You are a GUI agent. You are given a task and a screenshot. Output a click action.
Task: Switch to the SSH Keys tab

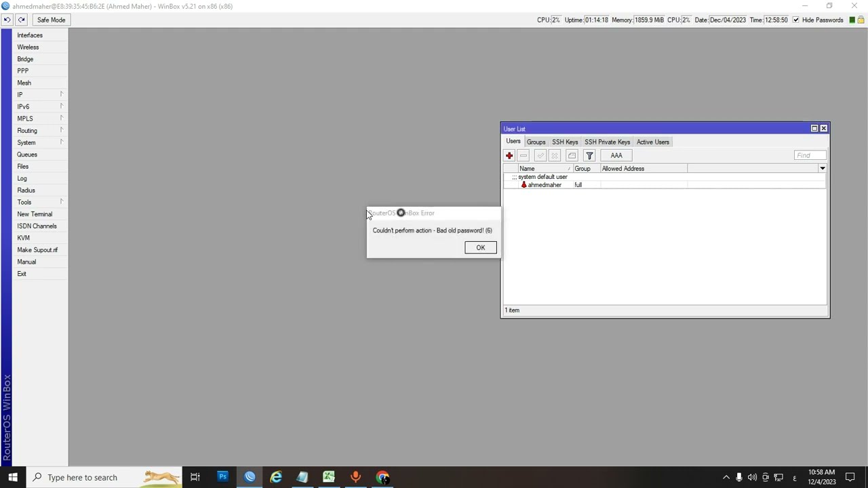[565, 142]
